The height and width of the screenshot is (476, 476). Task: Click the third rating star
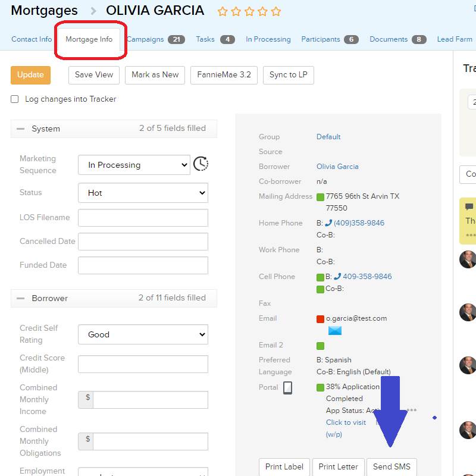coord(249,11)
